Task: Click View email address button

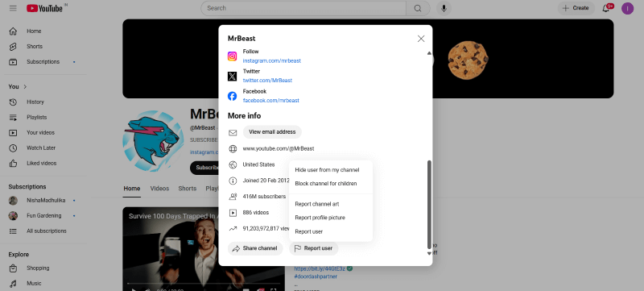Action: coord(272,132)
